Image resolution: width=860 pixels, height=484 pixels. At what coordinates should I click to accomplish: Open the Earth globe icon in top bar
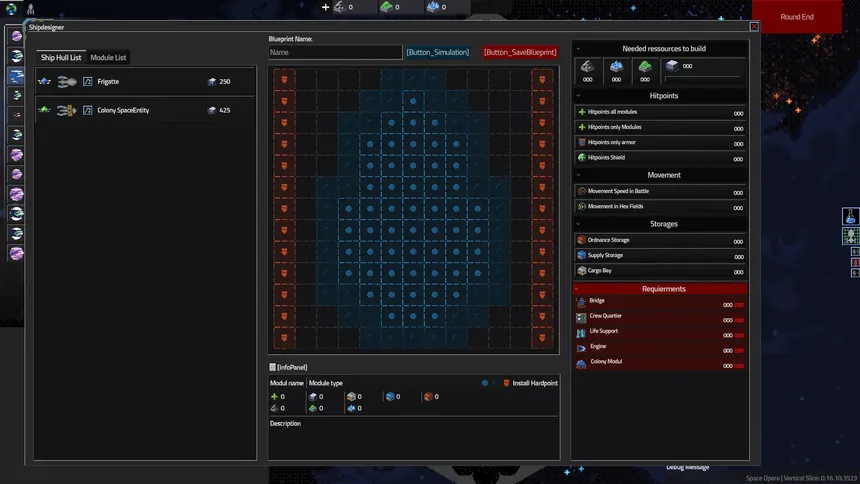click(x=11, y=9)
